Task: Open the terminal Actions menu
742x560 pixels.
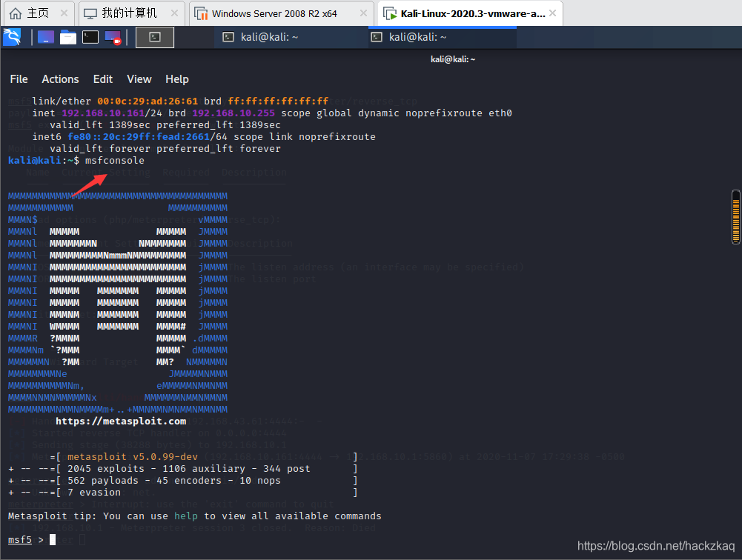Action: [x=60, y=79]
